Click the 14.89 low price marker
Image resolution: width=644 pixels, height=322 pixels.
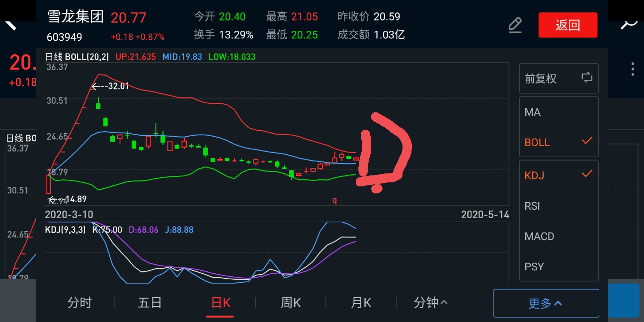(x=67, y=199)
